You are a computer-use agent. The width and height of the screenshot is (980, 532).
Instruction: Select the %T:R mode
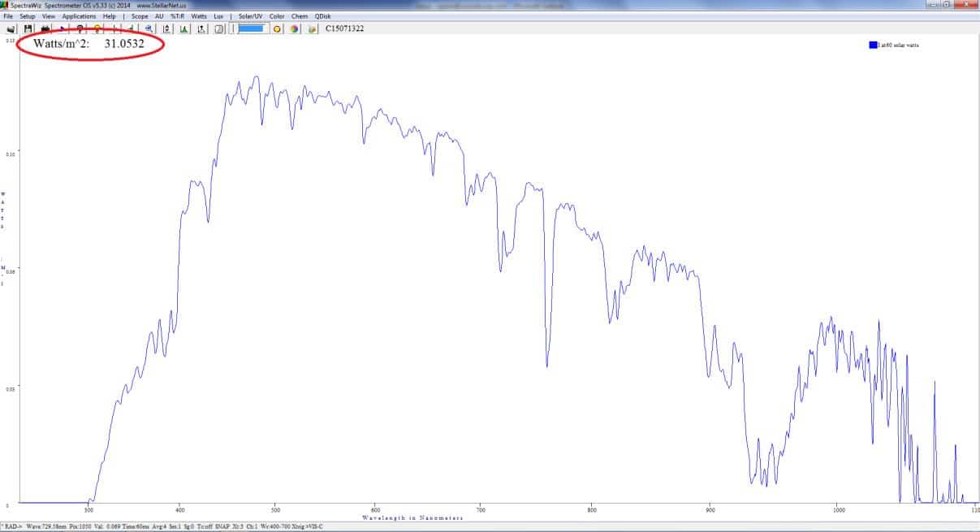pyautogui.click(x=178, y=16)
